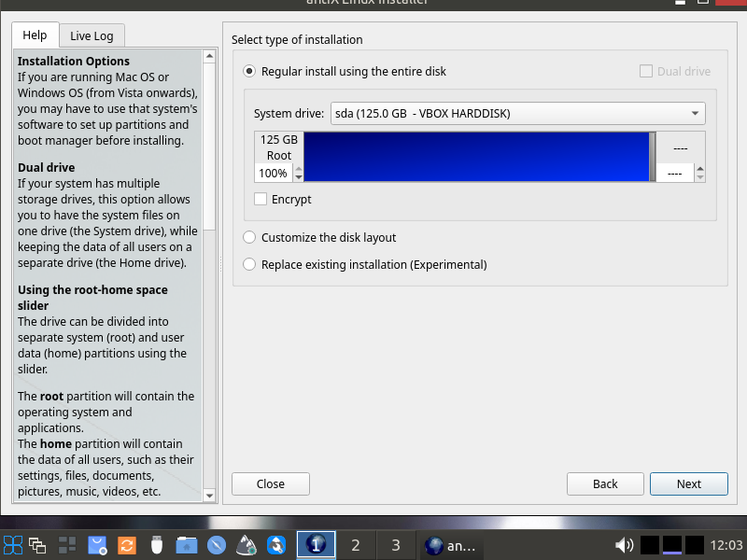
Task: Enable the Encrypt checkbox
Action: pyautogui.click(x=261, y=199)
